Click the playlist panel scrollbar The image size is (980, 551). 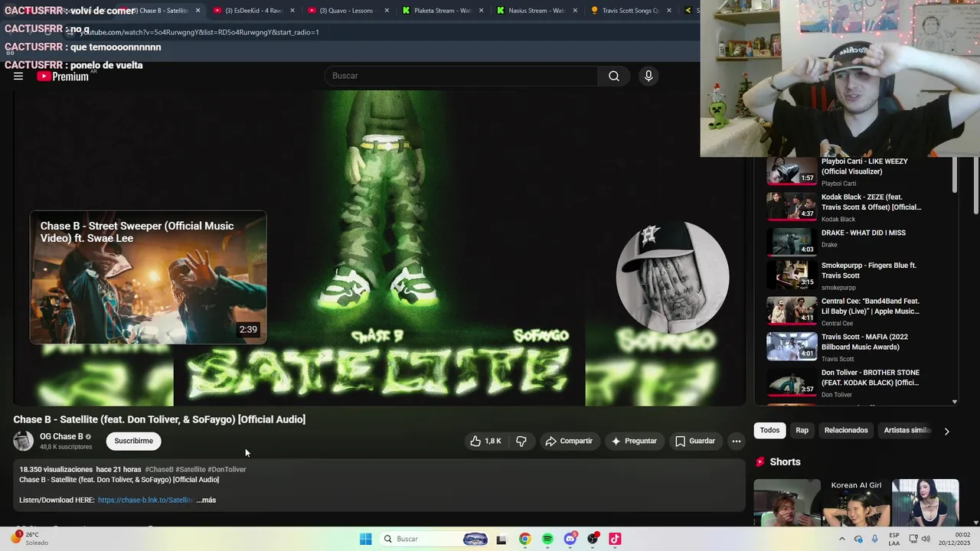[955, 176]
